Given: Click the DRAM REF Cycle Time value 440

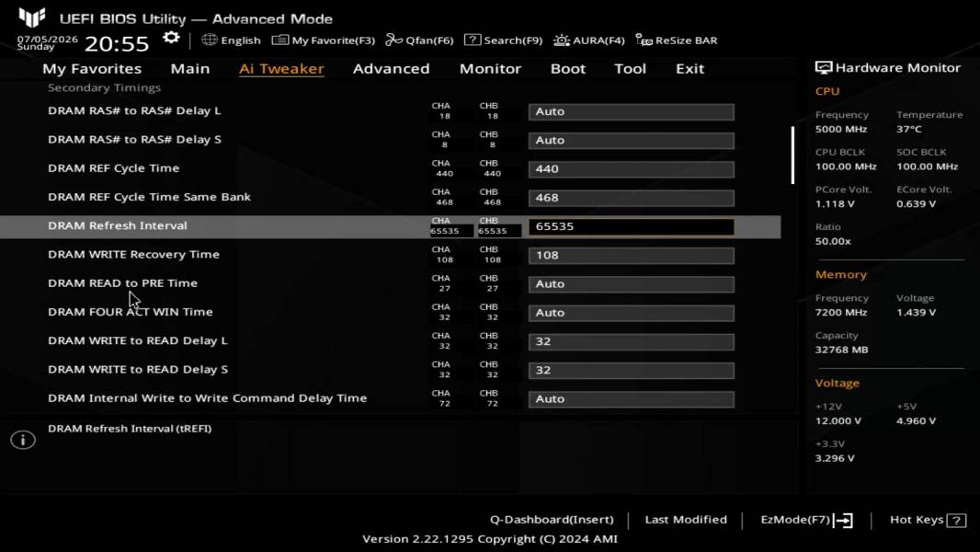Looking at the screenshot, I should pos(632,168).
